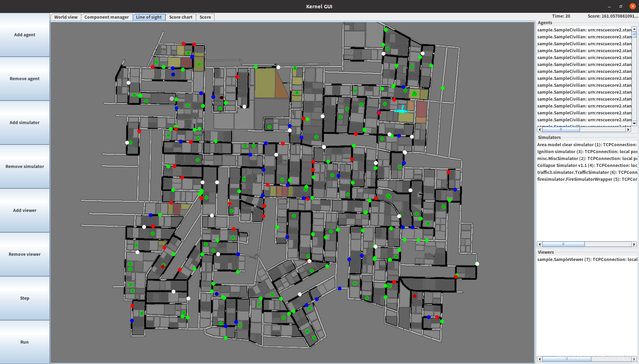
Task: Click the cyan helicopter agent marker on map
Action: pos(402,110)
